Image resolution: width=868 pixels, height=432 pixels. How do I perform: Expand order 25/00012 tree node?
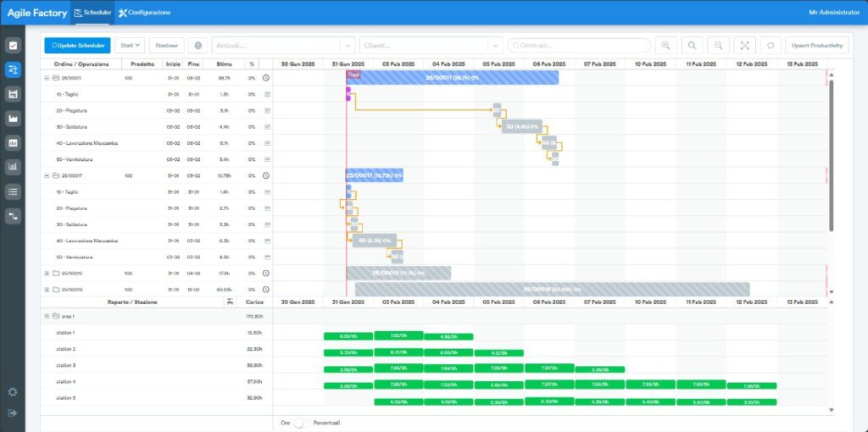tap(47, 274)
